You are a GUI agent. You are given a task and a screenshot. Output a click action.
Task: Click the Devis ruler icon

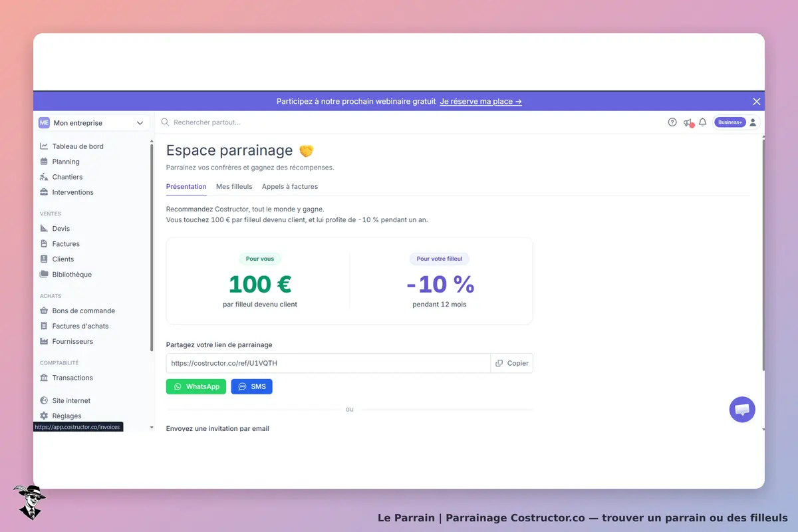(44, 229)
